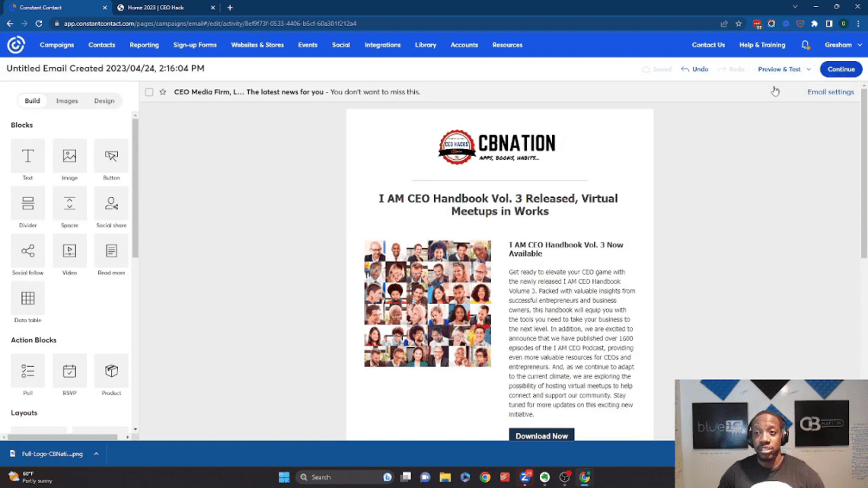
Task: Select the Text block tool
Action: point(27,158)
